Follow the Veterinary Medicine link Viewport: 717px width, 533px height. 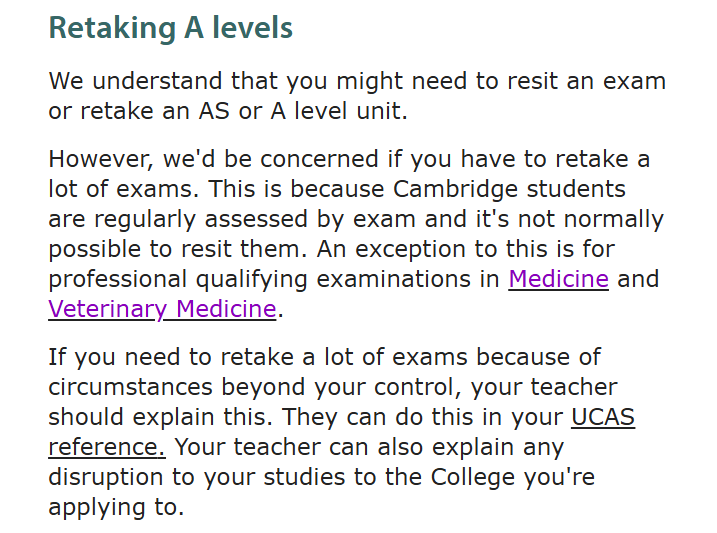pos(162,309)
